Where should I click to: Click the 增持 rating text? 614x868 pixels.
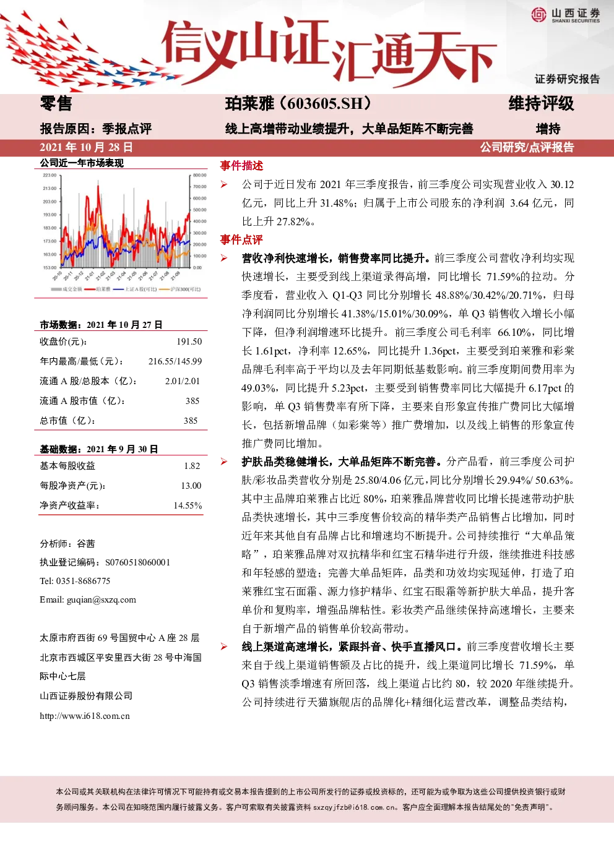(548, 129)
